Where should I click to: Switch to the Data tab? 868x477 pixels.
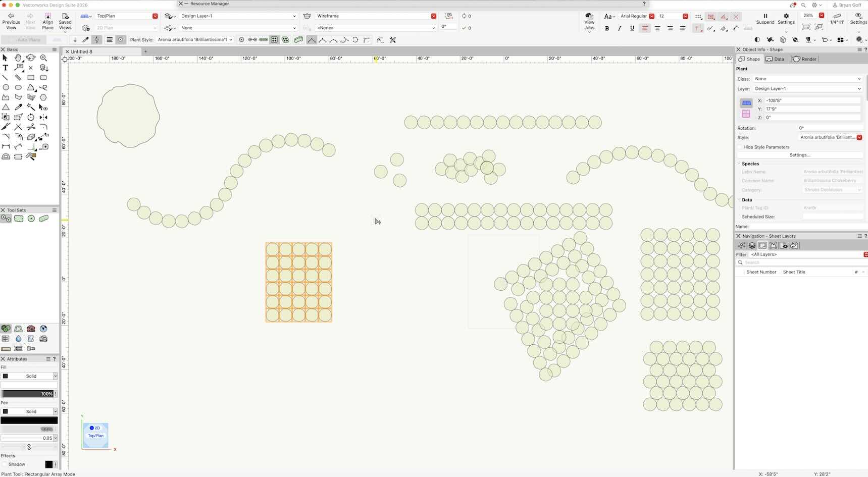(x=775, y=59)
